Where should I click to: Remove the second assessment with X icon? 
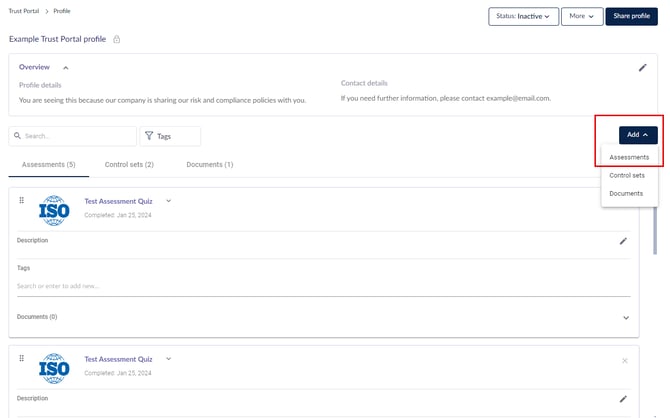[625, 360]
